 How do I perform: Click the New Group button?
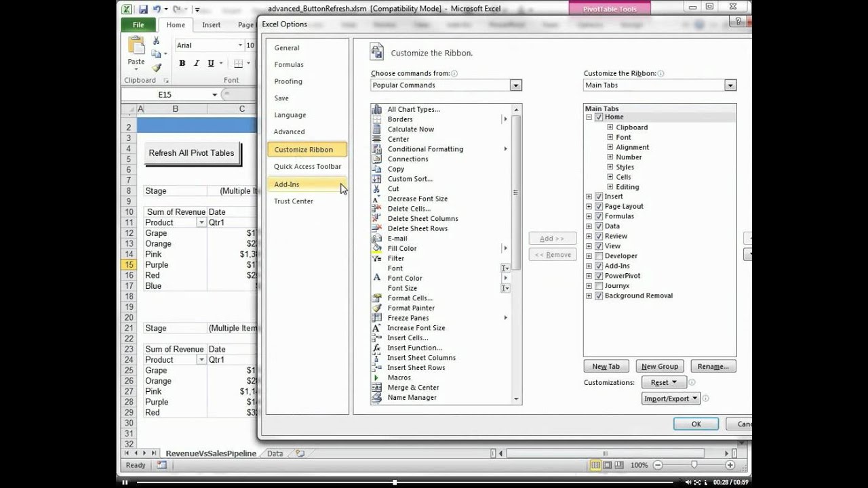659,366
